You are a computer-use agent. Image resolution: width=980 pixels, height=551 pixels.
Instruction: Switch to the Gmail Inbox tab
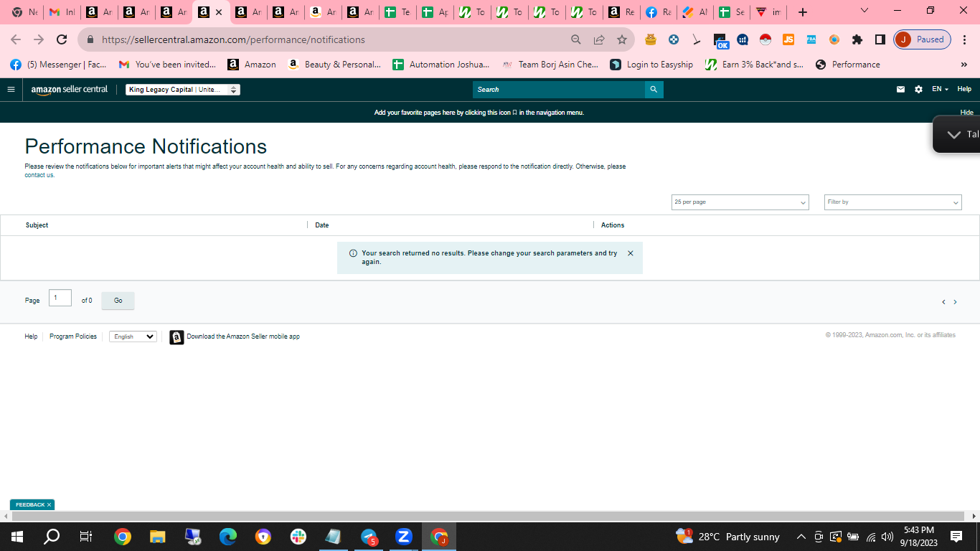tap(62, 12)
